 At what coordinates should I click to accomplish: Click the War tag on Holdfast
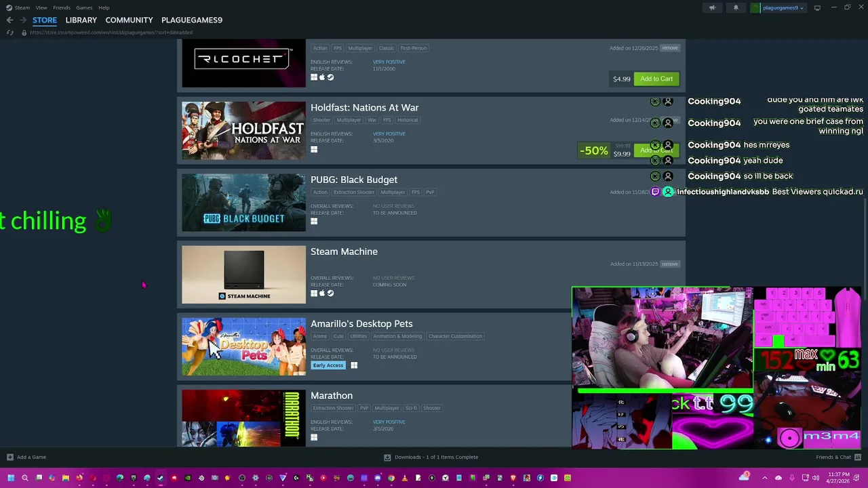(x=372, y=120)
